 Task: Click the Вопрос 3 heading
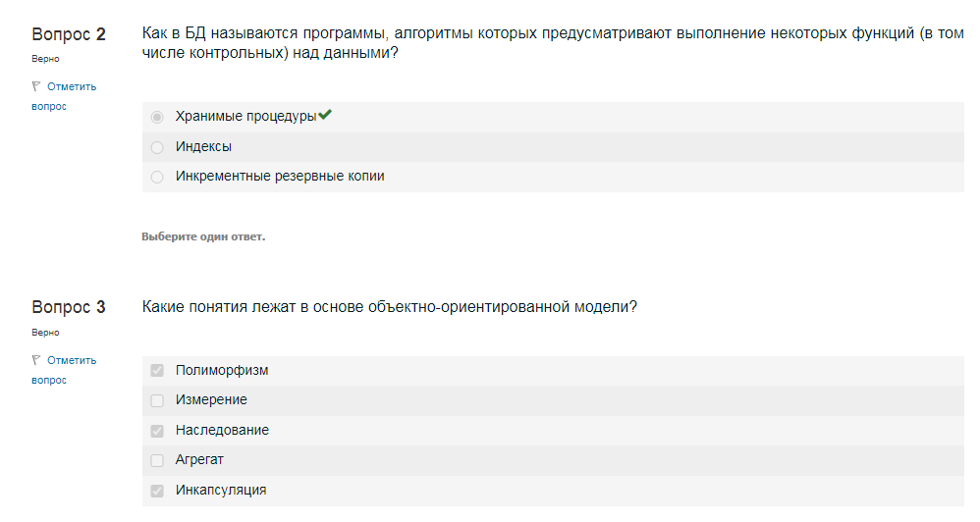point(69,307)
